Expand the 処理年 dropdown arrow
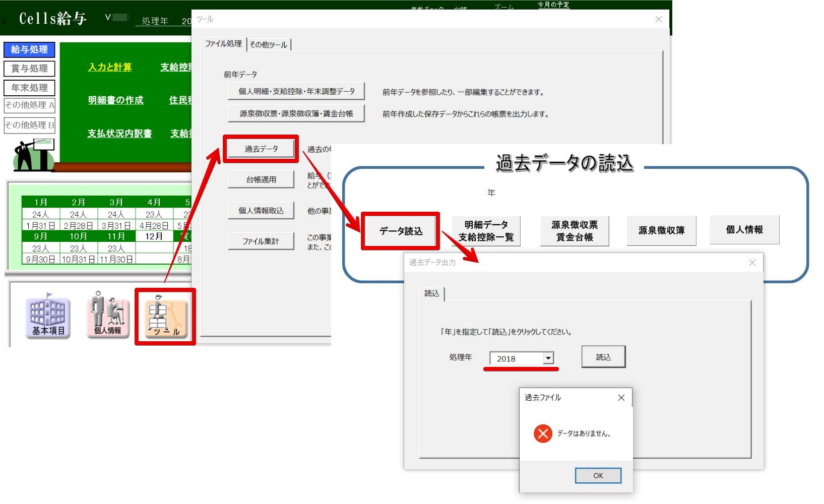This screenshot has width=824, height=504. coord(548,358)
